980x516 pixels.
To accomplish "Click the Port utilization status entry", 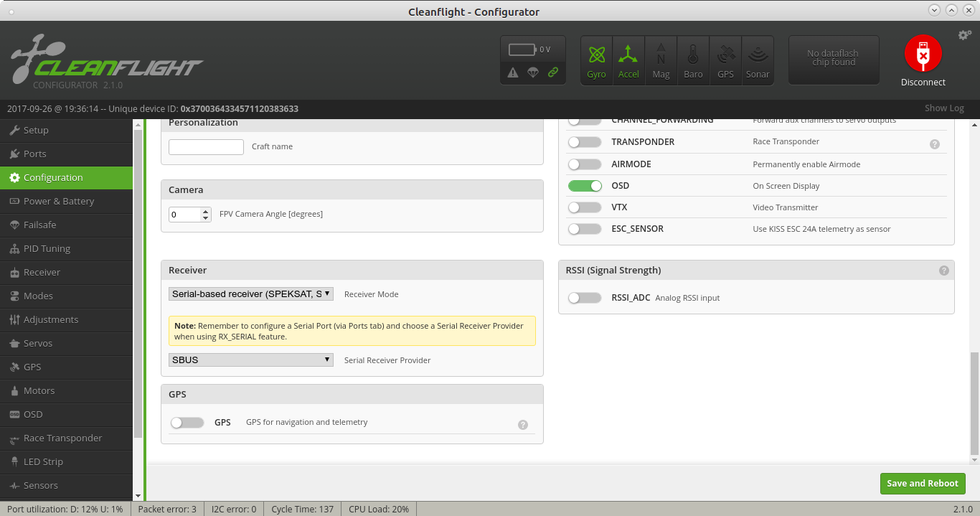I will [x=65, y=509].
